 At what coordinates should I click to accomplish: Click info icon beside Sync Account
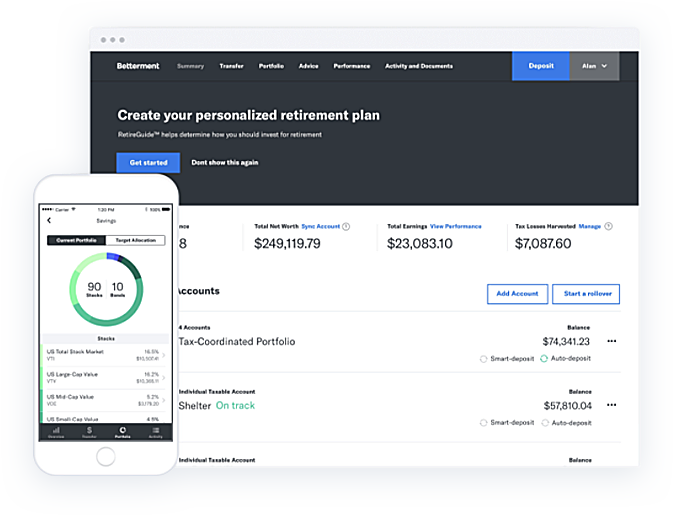tap(346, 226)
